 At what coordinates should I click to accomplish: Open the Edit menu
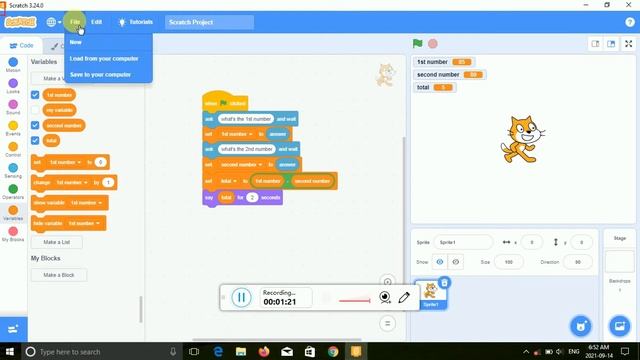click(96, 22)
